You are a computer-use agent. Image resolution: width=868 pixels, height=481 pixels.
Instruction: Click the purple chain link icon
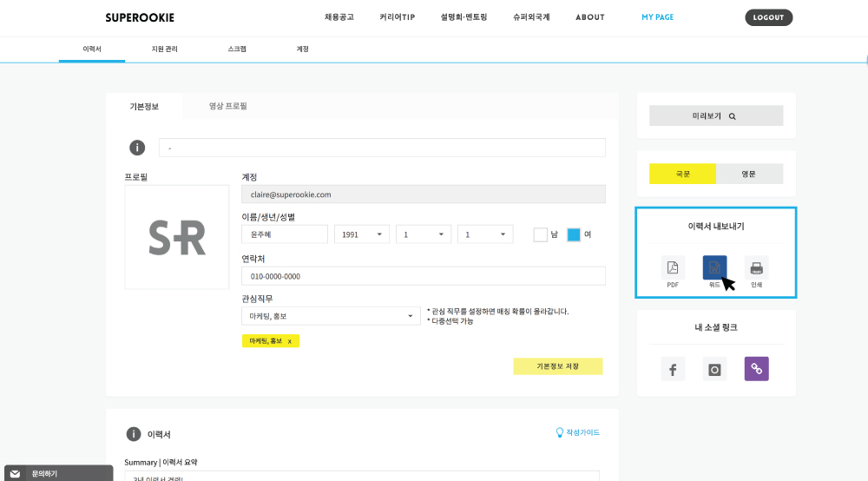pyautogui.click(x=756, y=369)
